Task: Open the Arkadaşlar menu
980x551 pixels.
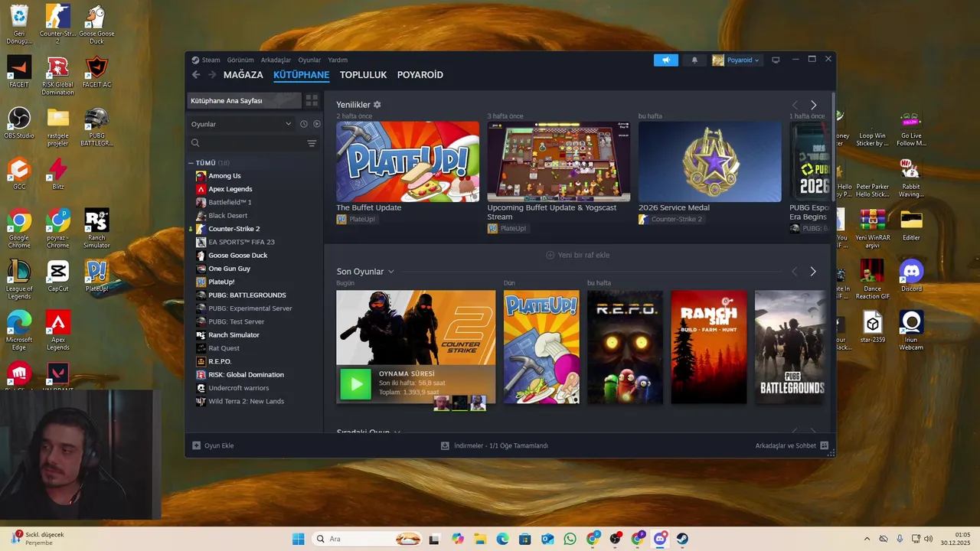Action: tap(276, 60)
